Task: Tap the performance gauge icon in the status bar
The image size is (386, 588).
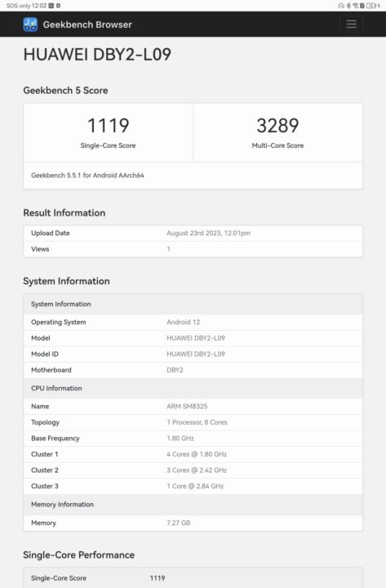Action: [341, 6]
